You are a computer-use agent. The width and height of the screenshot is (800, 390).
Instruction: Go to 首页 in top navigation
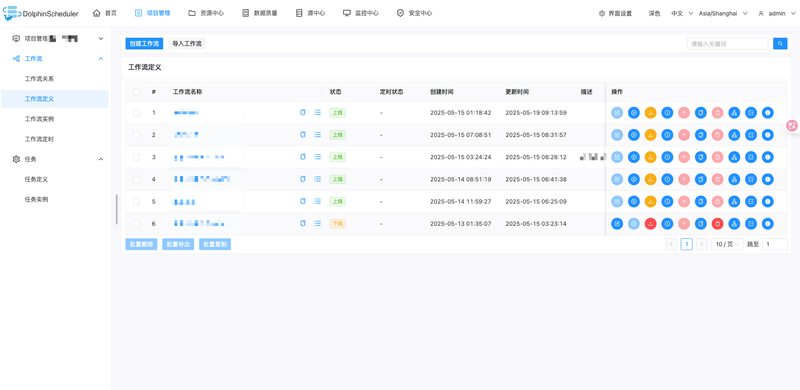tap(105, 14)
